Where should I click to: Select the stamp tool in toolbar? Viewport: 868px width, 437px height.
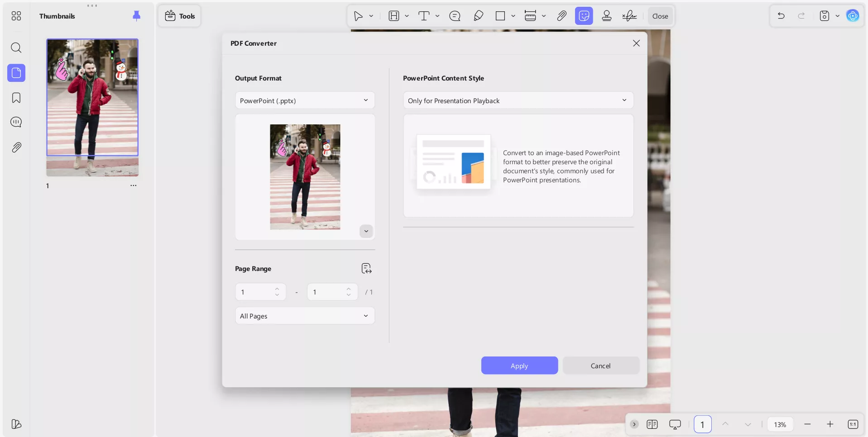(x=607, y=16)
